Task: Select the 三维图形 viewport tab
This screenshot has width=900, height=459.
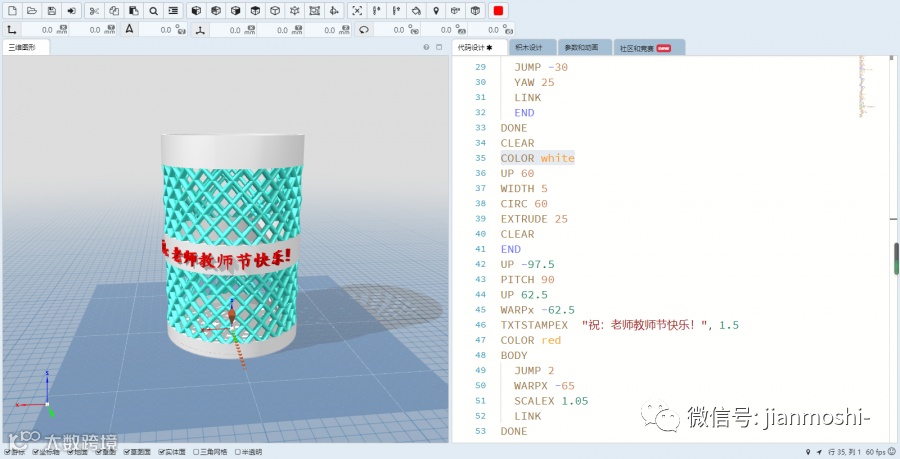Action: pyautogui.click(x=24, y=47)
